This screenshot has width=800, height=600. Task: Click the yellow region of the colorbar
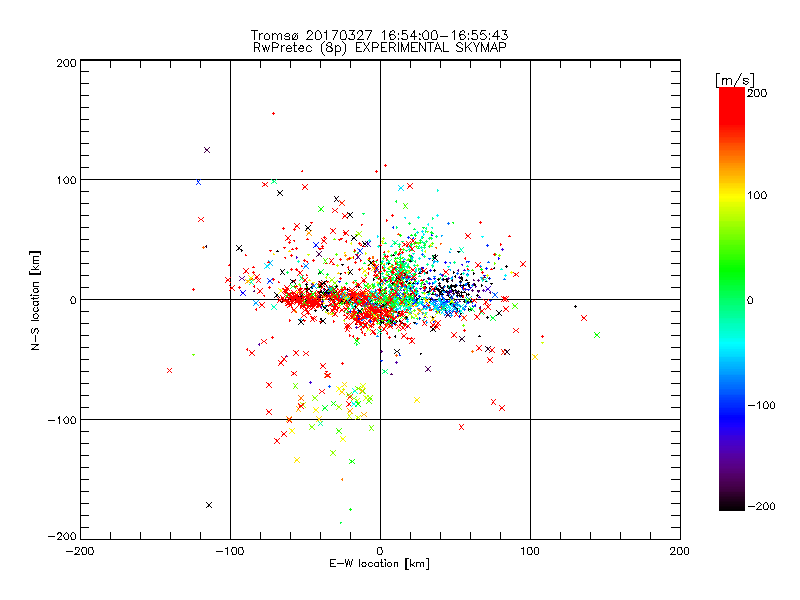pos(732,196)
